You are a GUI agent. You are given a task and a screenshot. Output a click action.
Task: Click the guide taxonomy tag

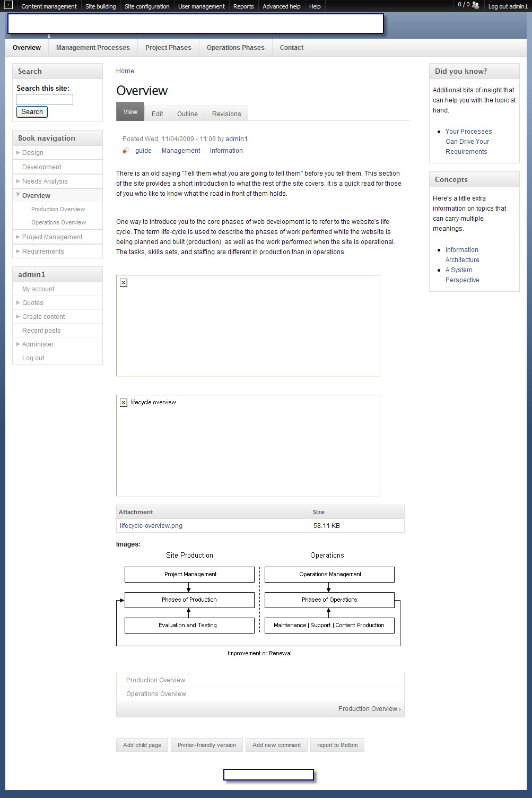point(143,151)
